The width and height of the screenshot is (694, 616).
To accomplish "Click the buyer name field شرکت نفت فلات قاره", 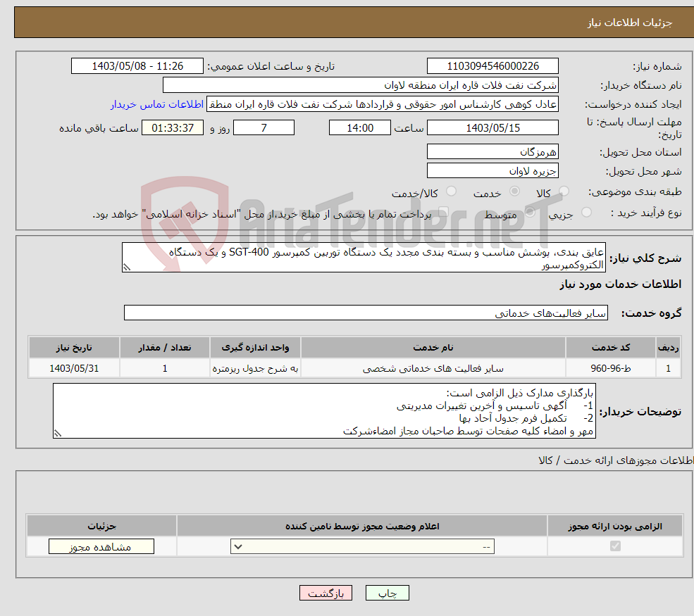I will 361,85.
